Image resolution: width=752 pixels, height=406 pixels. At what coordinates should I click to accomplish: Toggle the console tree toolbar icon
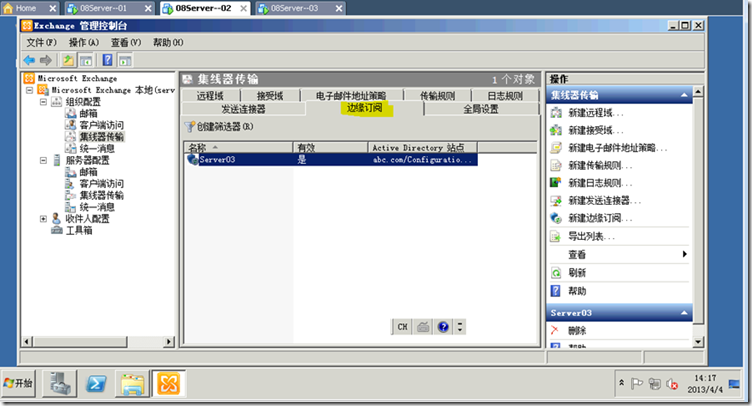pyautogui.click(x=86, y=60)
